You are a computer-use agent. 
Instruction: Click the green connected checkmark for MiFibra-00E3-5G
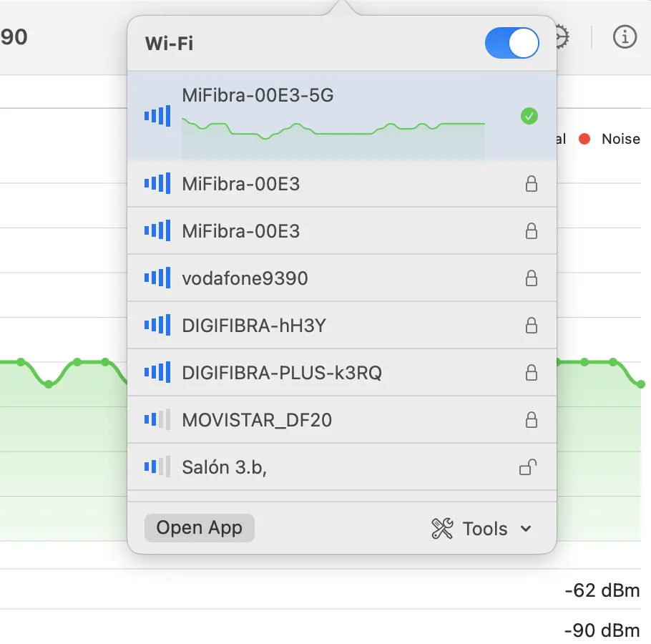point(529,116)
